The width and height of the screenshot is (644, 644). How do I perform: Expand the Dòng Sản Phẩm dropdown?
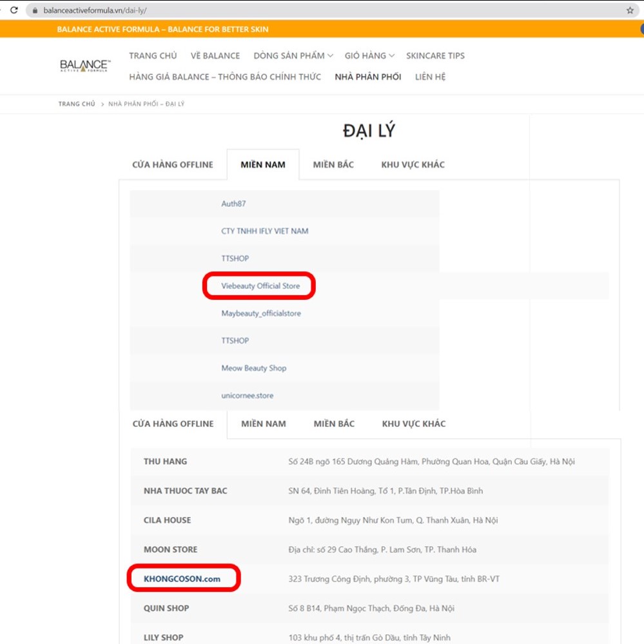[x=293, y=55]
